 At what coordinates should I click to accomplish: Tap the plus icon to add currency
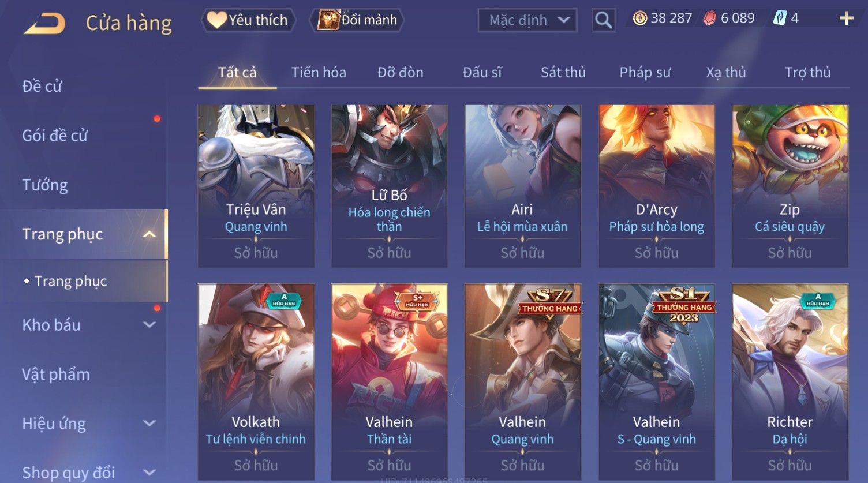coord(846,19)
